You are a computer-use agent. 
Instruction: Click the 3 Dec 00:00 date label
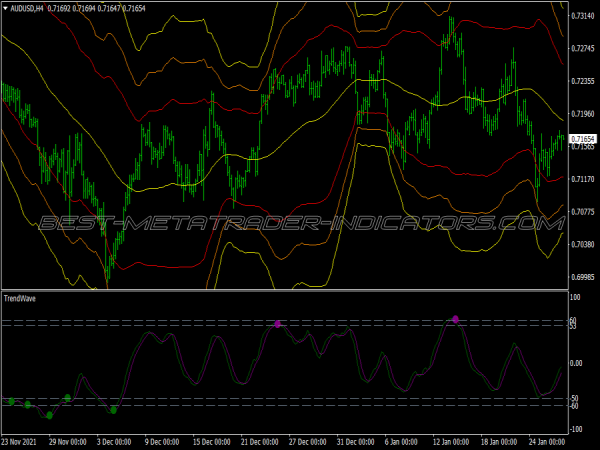click(114, 442)
